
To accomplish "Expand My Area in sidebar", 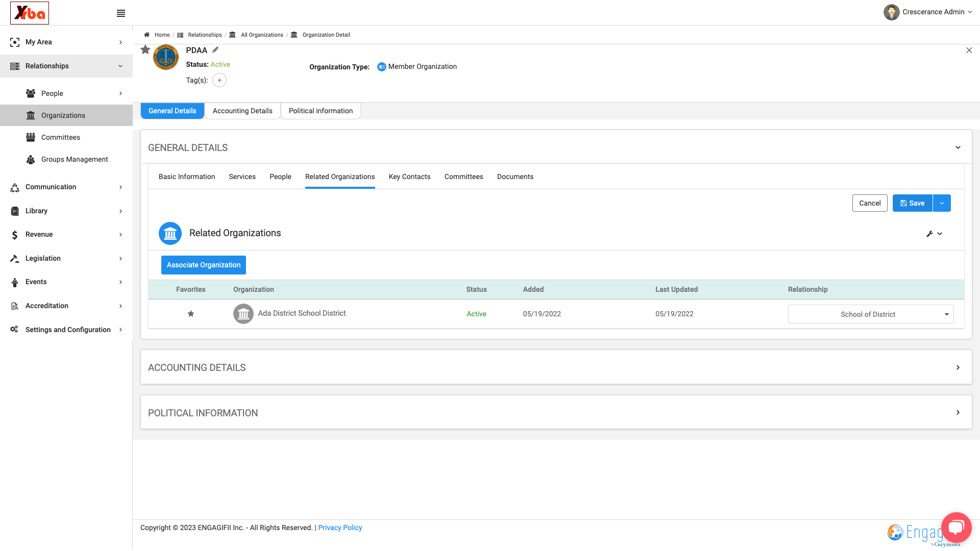I will pos(66,42).
